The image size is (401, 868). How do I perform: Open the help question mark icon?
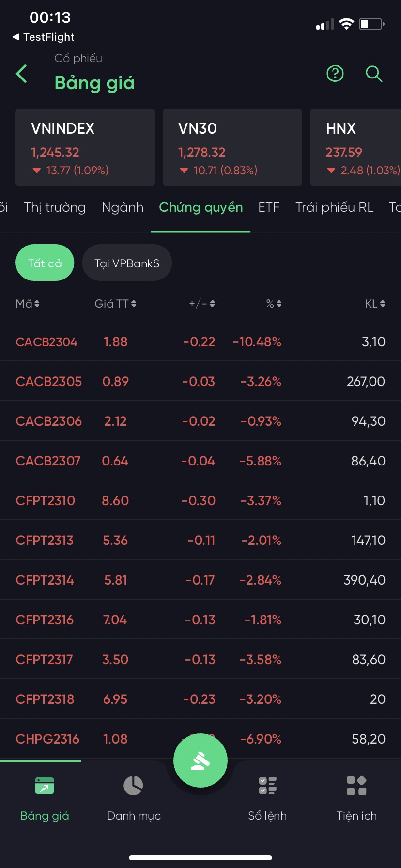335,74
